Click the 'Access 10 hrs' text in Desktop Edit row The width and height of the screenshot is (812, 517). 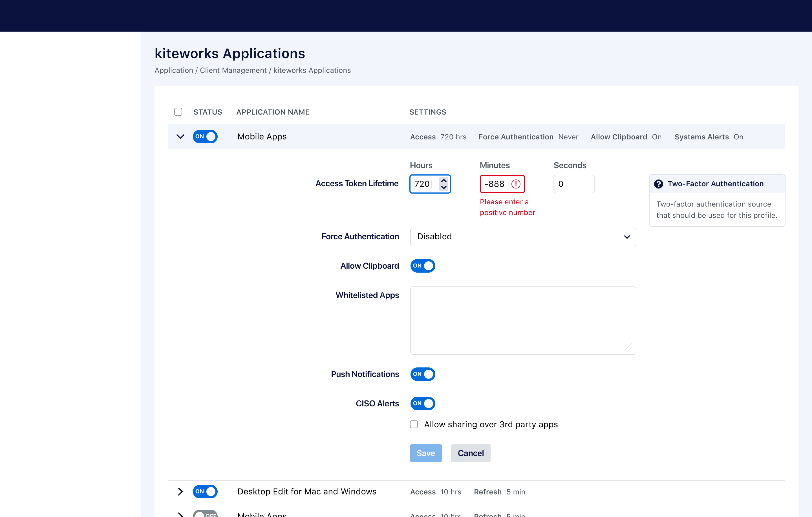click(436, 492)
